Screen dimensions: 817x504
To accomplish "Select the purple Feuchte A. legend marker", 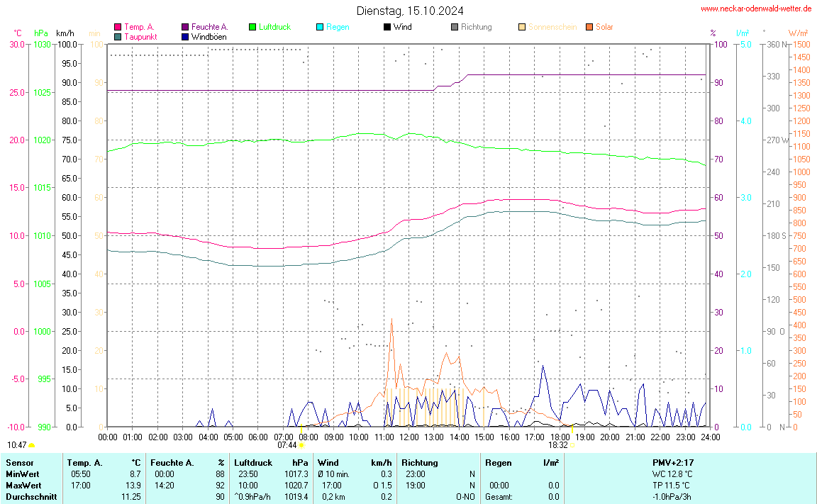I will tap(185, 27).
